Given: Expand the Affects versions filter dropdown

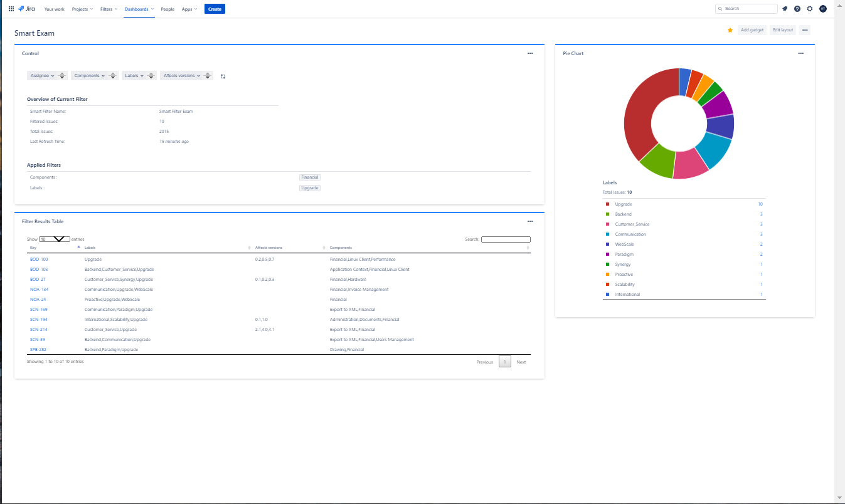Looking at the screenshot, I should [x=181, y=76].
